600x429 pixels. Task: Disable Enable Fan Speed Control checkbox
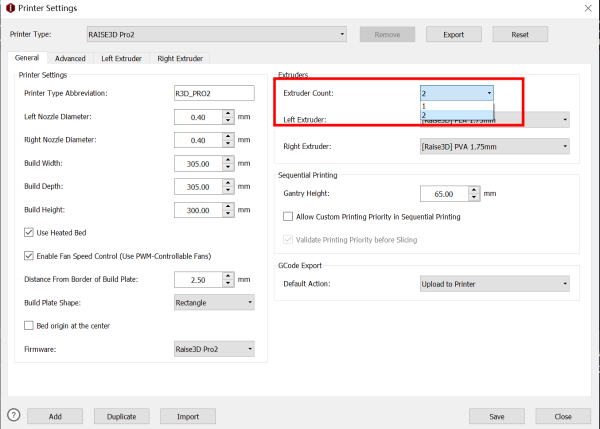pyautogui.click(x=28, y=255)
